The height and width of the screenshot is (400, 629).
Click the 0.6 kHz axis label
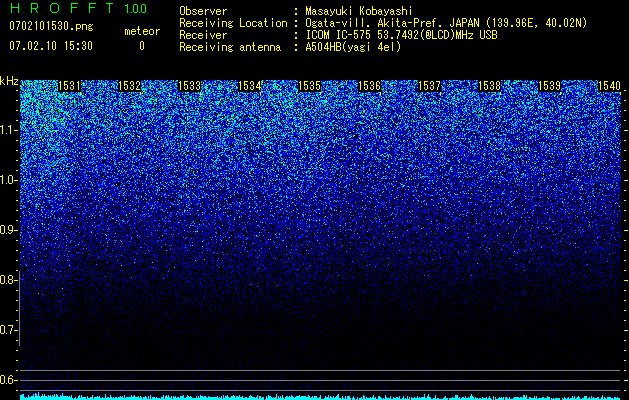pyautogui.click(x=9, y=380)
